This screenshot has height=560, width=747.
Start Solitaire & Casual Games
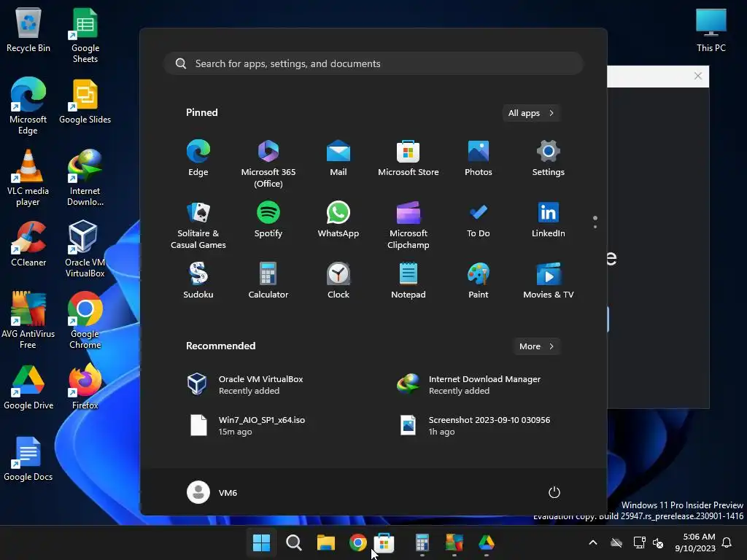[x=198, y=225]
